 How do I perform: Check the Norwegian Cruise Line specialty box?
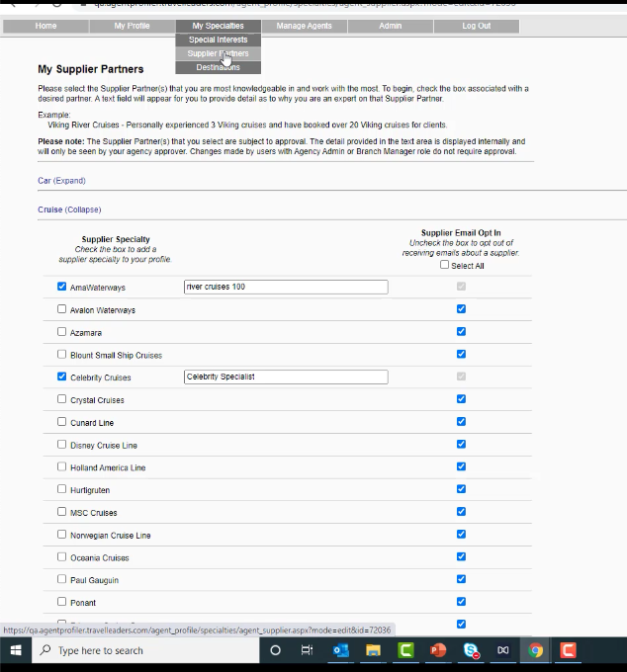click(61, 535)
